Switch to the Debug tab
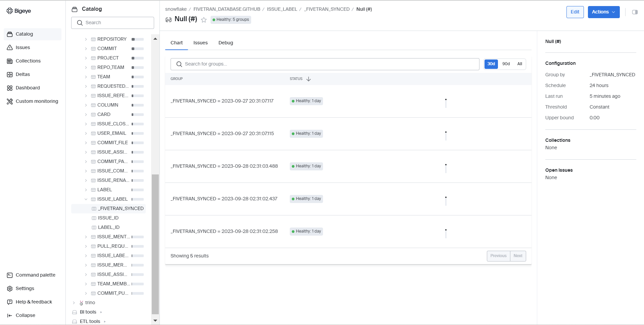This screenshot has width=644, height=325. pos(226,43)
